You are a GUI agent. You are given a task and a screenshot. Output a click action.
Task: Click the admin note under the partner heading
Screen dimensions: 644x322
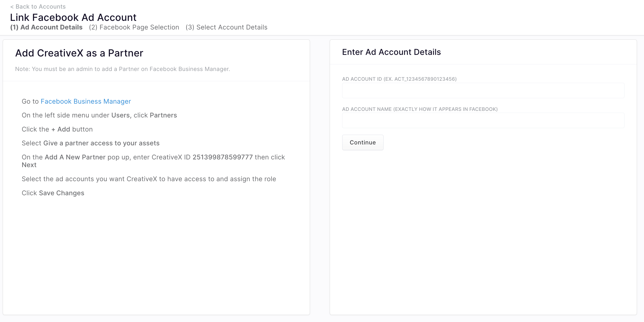point(122,69)
